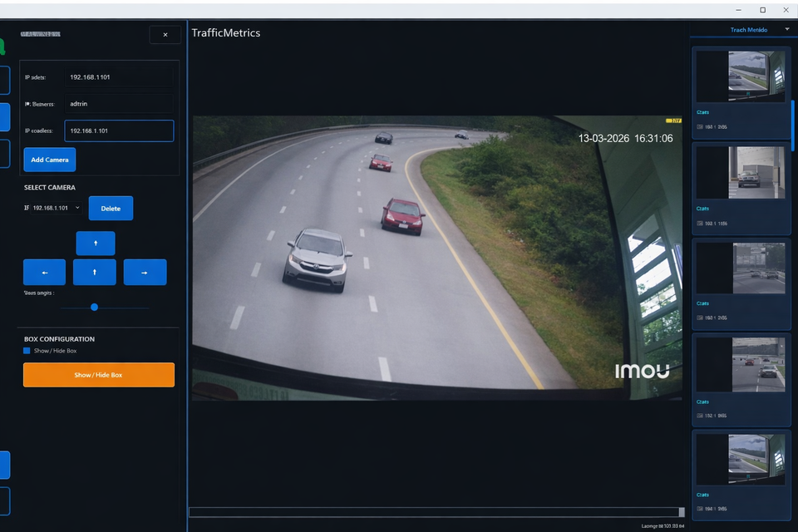Viewport: 798px width, 532px height.
Task: Maximize the application window
Action: point(762,10)
